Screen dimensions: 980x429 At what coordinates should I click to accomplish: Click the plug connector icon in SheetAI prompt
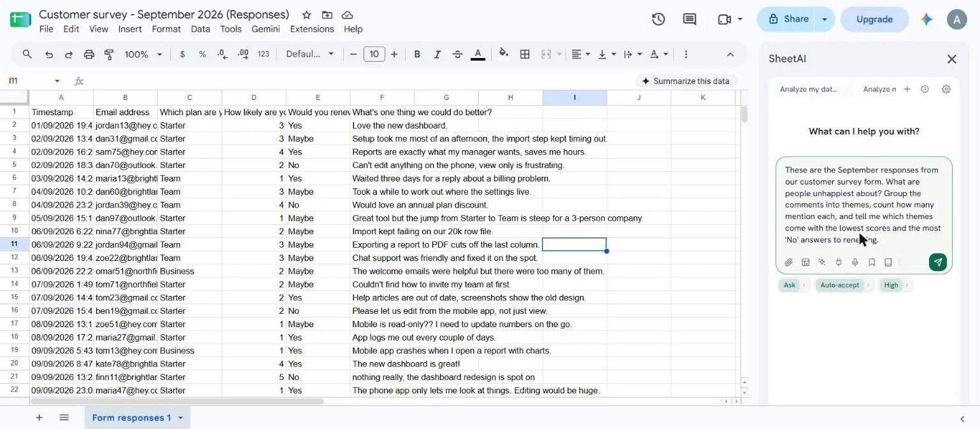(839, 262)
